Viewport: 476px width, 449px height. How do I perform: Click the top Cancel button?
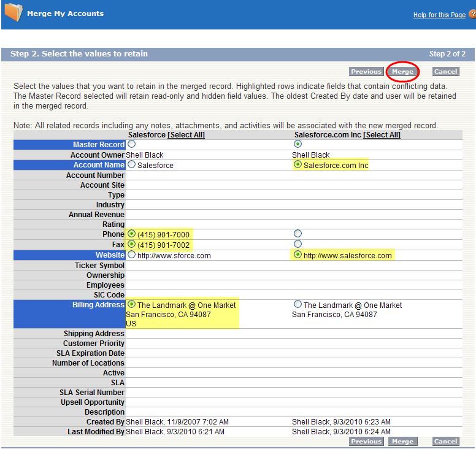(x=445, y=72)
